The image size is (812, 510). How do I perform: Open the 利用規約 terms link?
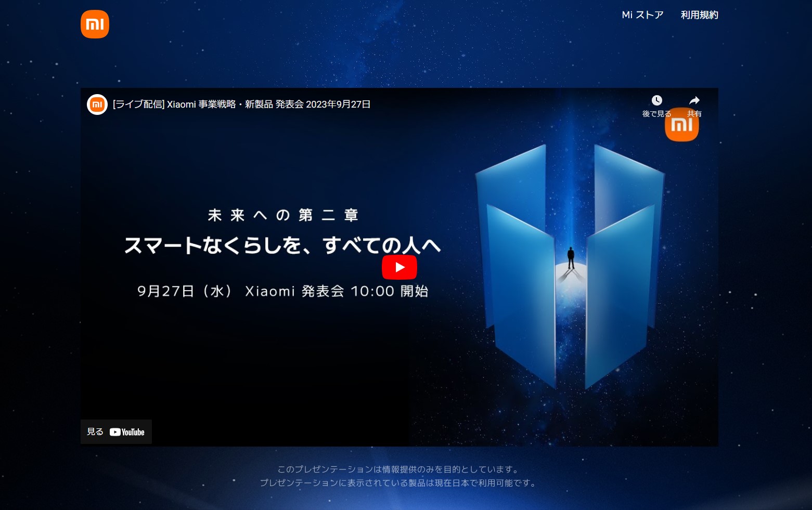[x=699, y=15]
